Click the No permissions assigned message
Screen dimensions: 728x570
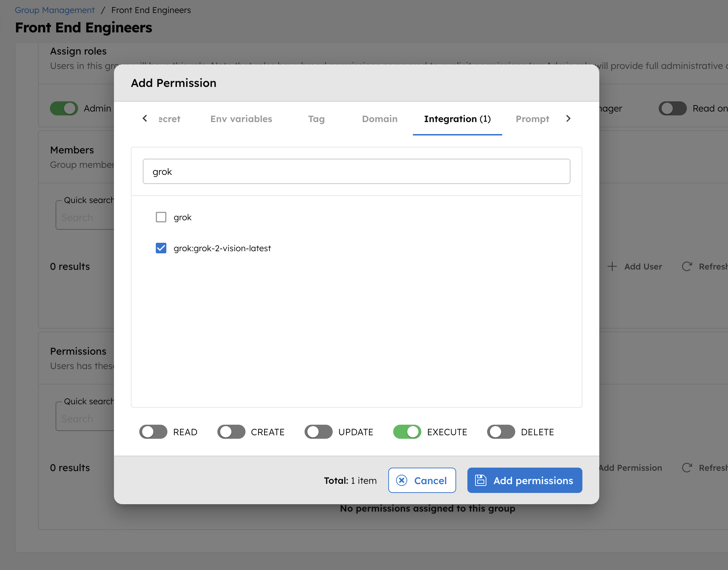[428, 508]
